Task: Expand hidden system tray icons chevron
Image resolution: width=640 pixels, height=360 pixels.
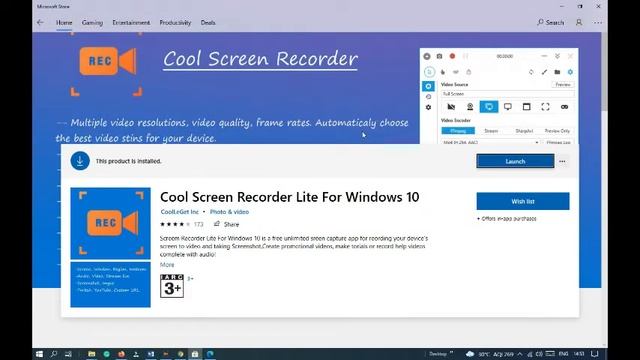Action: pyautogui.click(x=520, y=354)
